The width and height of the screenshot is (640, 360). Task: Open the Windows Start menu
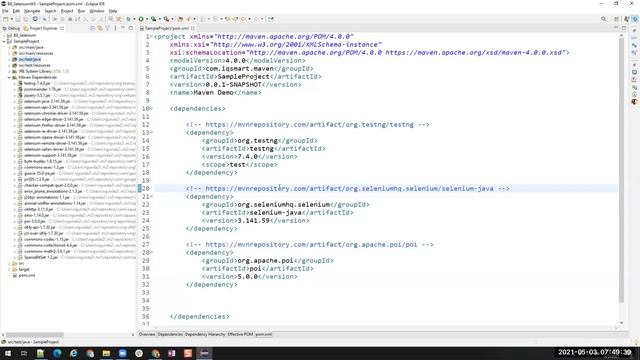tap(8, 353)
